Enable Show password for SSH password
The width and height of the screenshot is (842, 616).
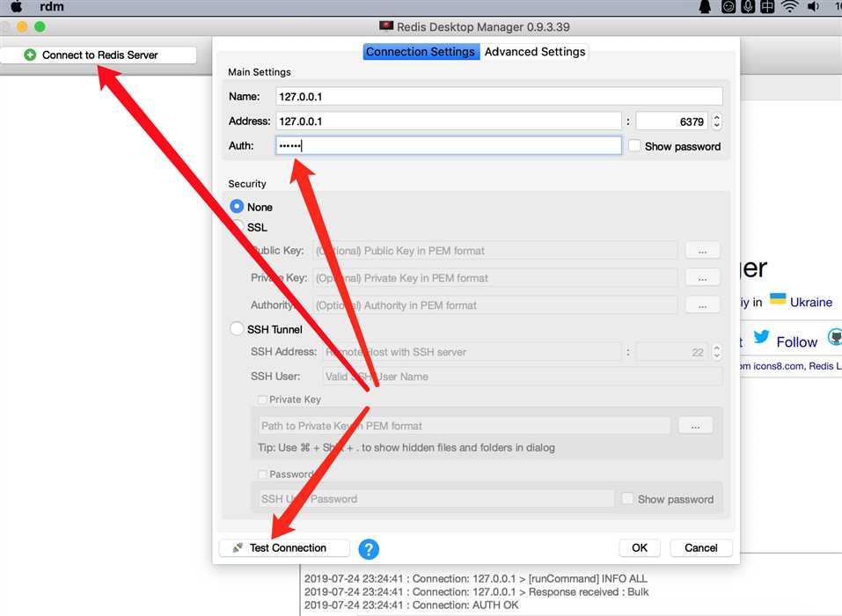[627, 498]
